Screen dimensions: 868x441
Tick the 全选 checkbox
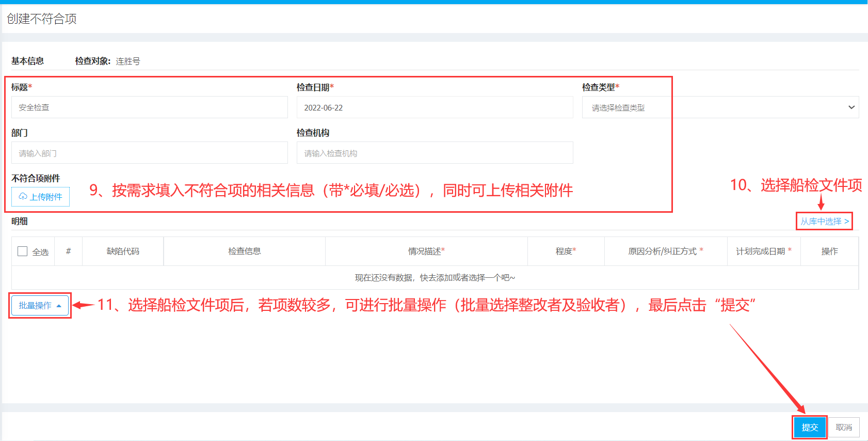(x=23, y=251)
